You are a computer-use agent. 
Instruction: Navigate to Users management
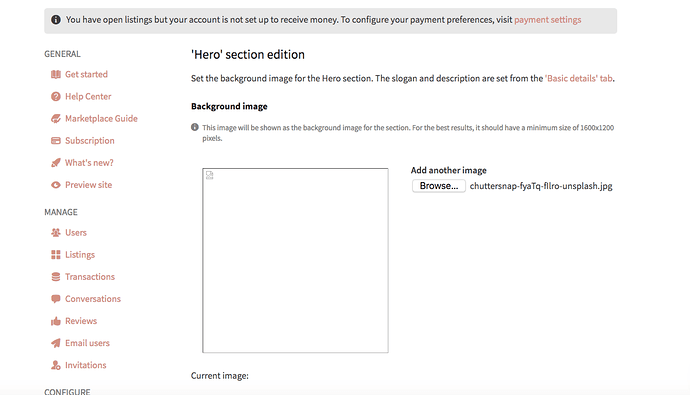pyautogui.click(x=76, y=233)
